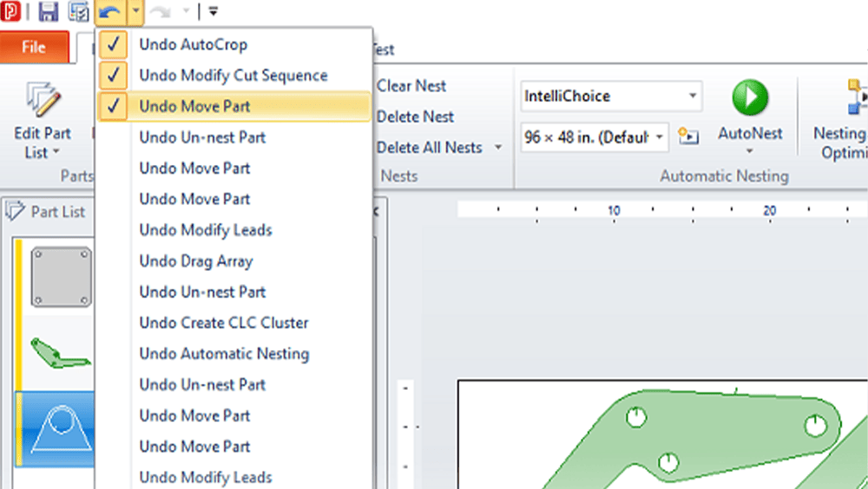Click the Delete Nest button
The image size is (868, 489).
click(x=415, y=116)
